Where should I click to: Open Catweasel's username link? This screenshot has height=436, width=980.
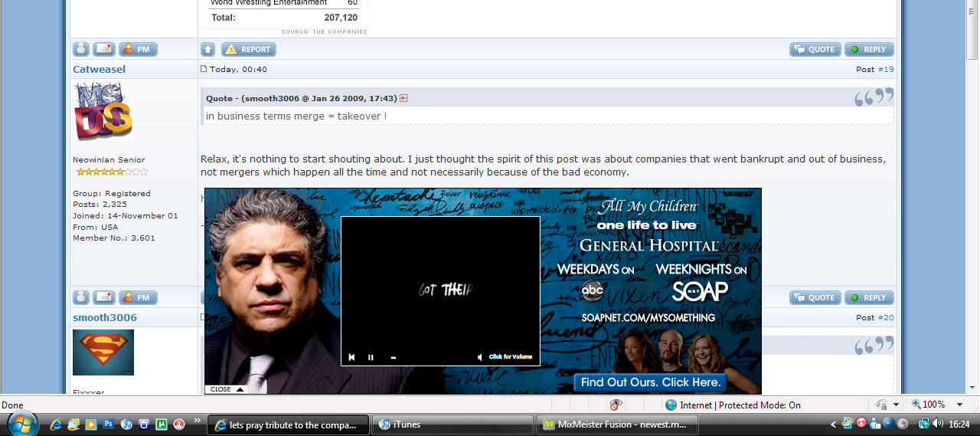tap(100, 69)
